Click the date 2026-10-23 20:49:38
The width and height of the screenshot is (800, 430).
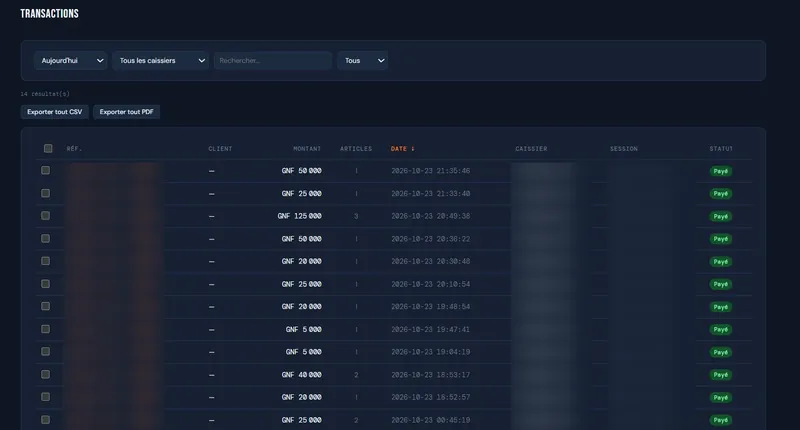[431, 216]
